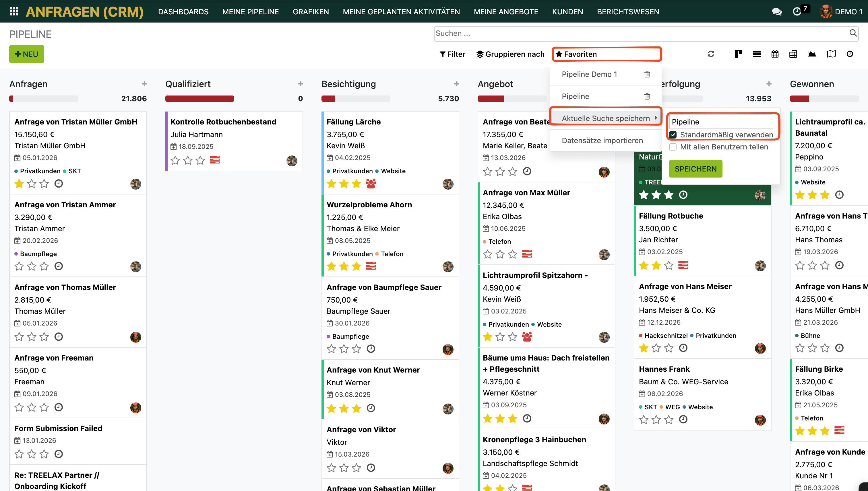Select Datensätze importieren entry
The width and height of the screenshot is (868, 491).
[602, 141]
